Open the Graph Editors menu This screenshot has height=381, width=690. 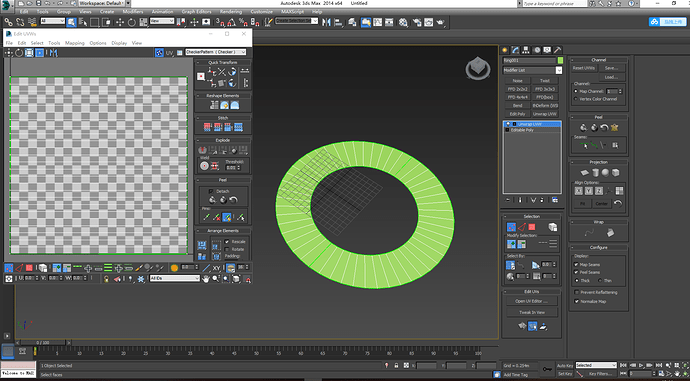[196, 11]
